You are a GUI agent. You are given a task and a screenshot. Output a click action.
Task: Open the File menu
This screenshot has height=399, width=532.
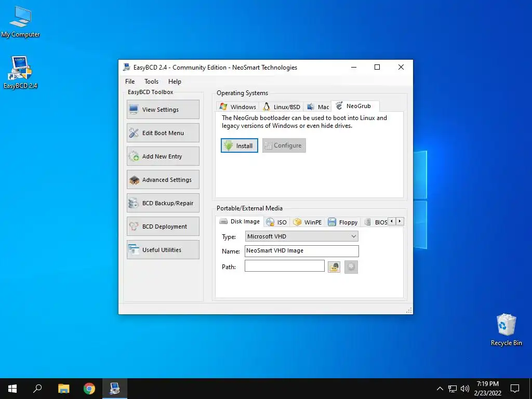pos(130,82)
